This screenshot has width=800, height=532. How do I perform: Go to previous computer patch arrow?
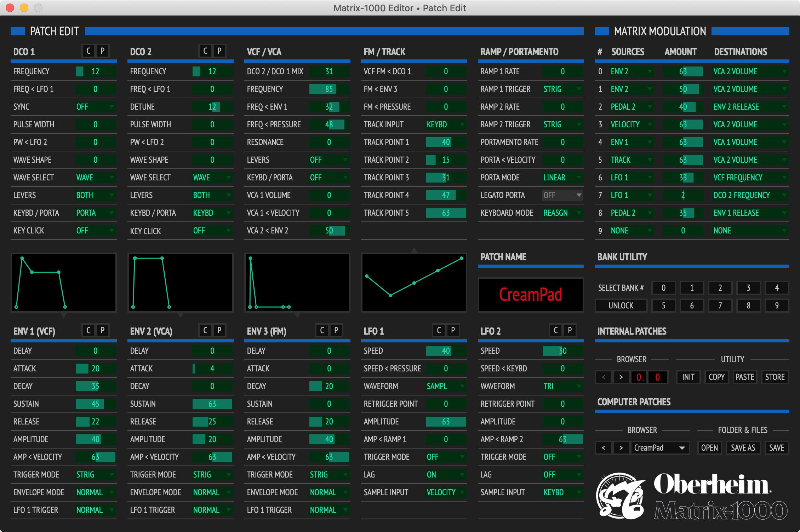point(604,448)
